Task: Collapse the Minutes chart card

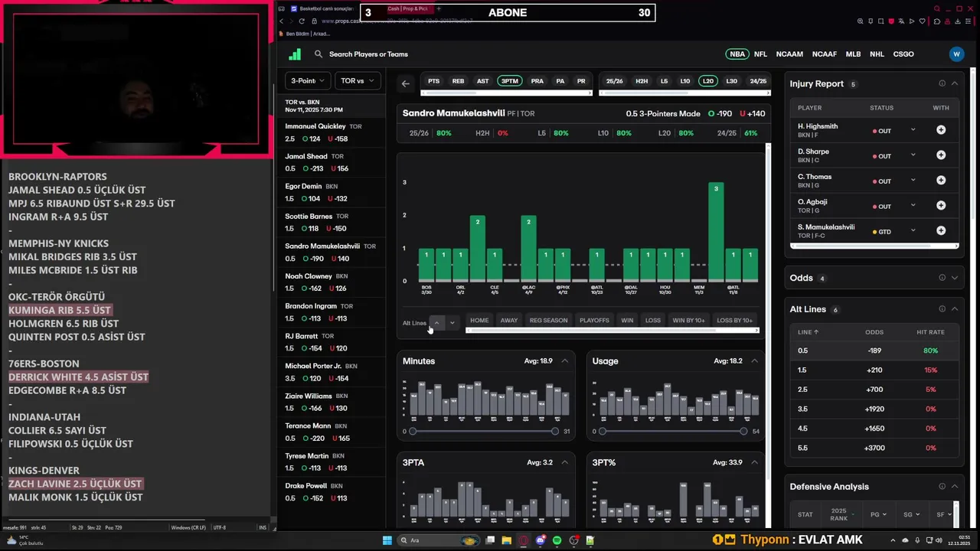Action: (565, 360)
